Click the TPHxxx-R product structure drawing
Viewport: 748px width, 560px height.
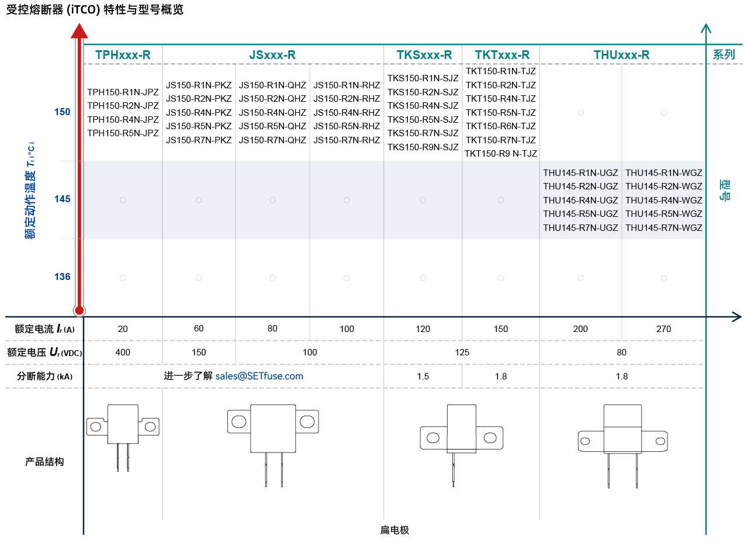[123, 433]
